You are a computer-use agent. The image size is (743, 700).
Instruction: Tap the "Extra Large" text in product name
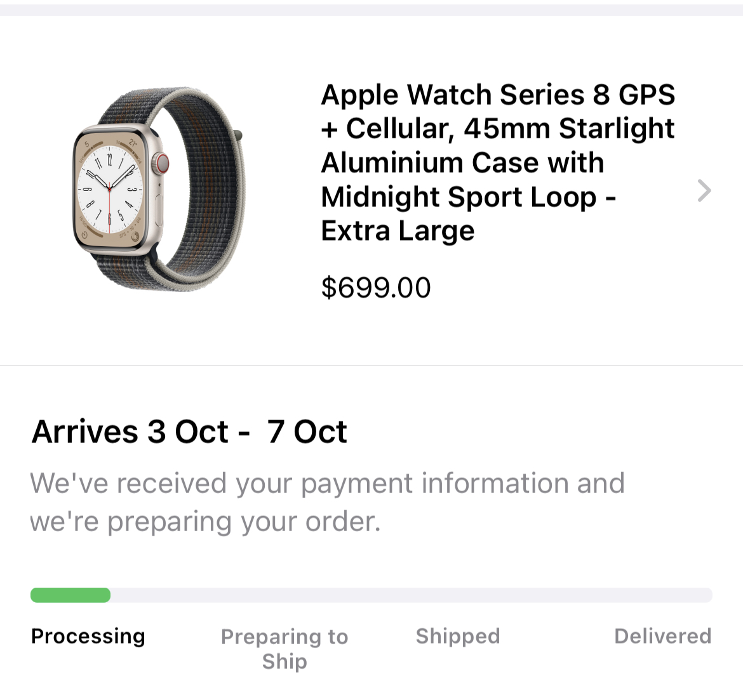click(x=398, y=230)
